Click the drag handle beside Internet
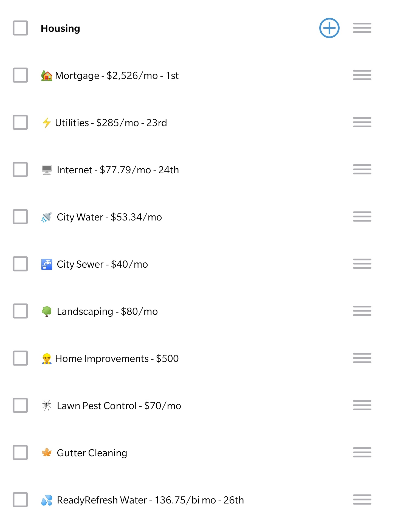This screenshot has height=532, width=395. (362, 170)
